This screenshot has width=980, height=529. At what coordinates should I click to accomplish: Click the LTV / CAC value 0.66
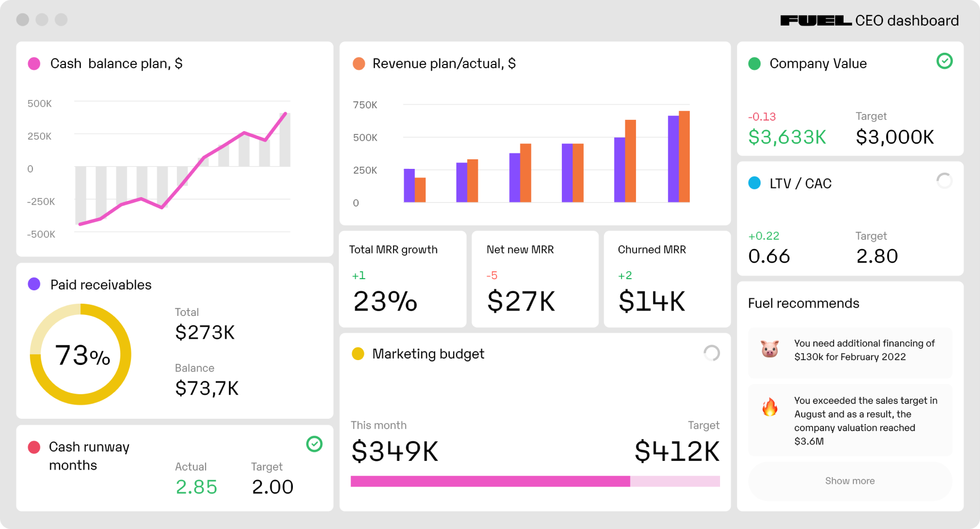(x=769, y=257)
